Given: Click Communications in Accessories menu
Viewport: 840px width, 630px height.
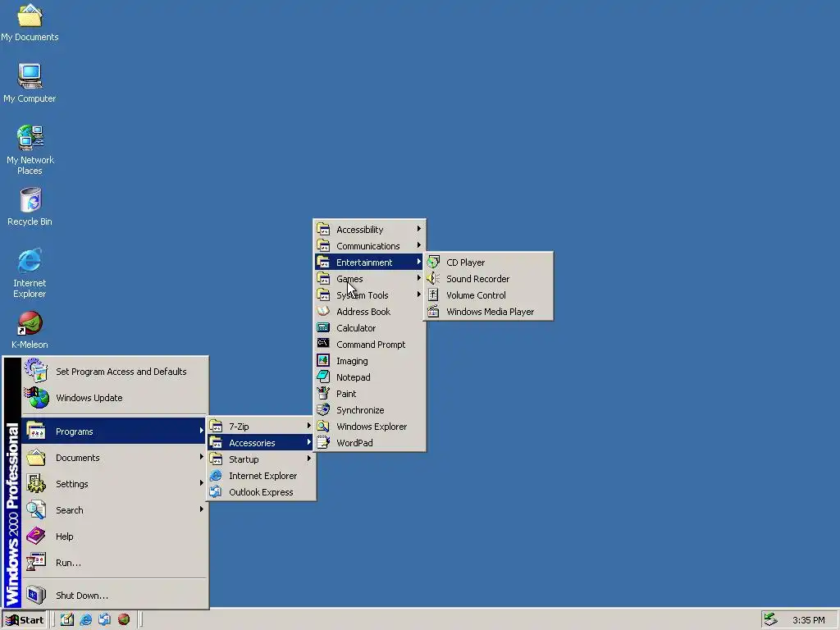Looking at the screenshot, I should coord(369,246).
